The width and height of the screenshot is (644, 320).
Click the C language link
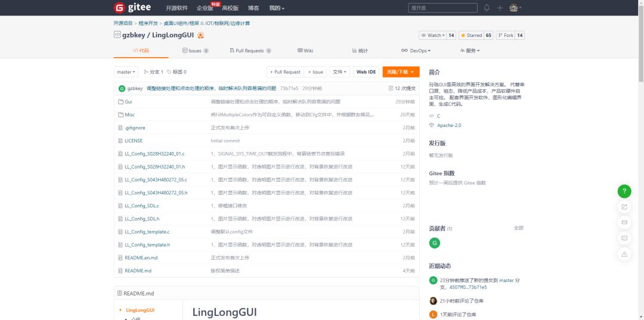pos(439,116)
